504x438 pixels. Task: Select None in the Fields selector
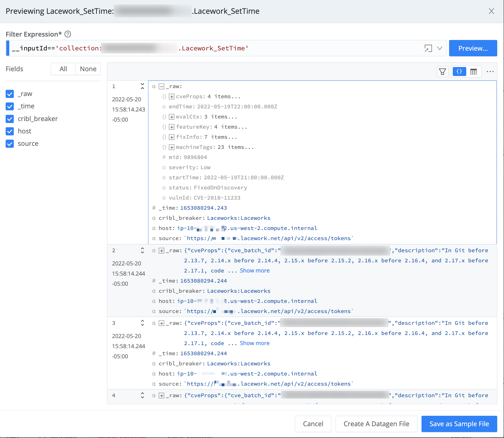(x=88, y=69)
